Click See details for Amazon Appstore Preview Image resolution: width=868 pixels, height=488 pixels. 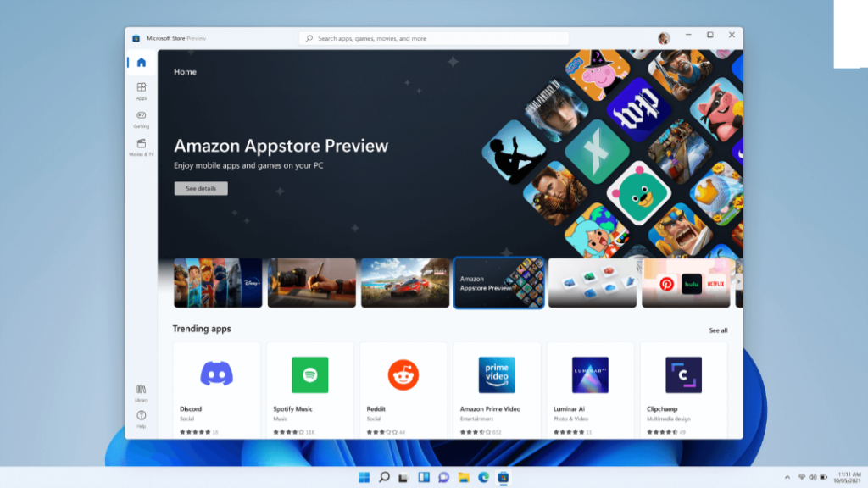[201, 188]
